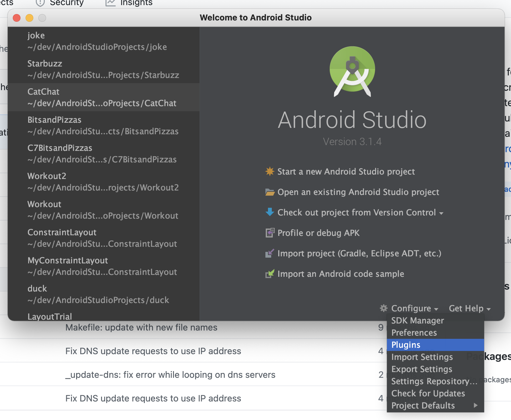This screenshot has width=511, height=420.
Task: Open the Get Help dropdown
Action: point(469,308)
